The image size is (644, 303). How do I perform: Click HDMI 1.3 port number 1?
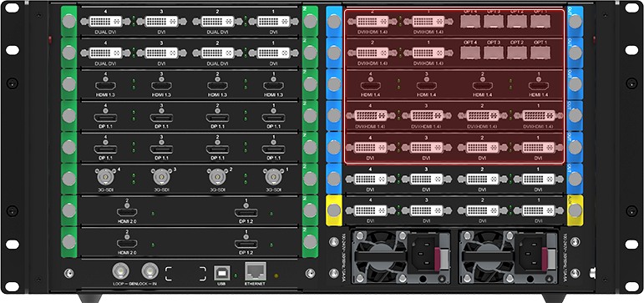[273, 86]
